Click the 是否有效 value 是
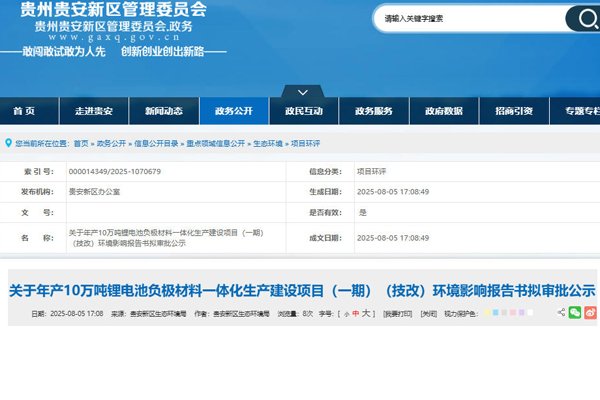The width and height of the screenshot is (600, 400). [x=363, y=212]
